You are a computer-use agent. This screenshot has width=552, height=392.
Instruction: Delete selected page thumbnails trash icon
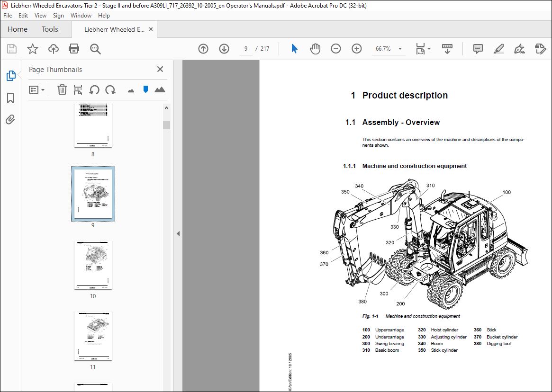[62, 89]
